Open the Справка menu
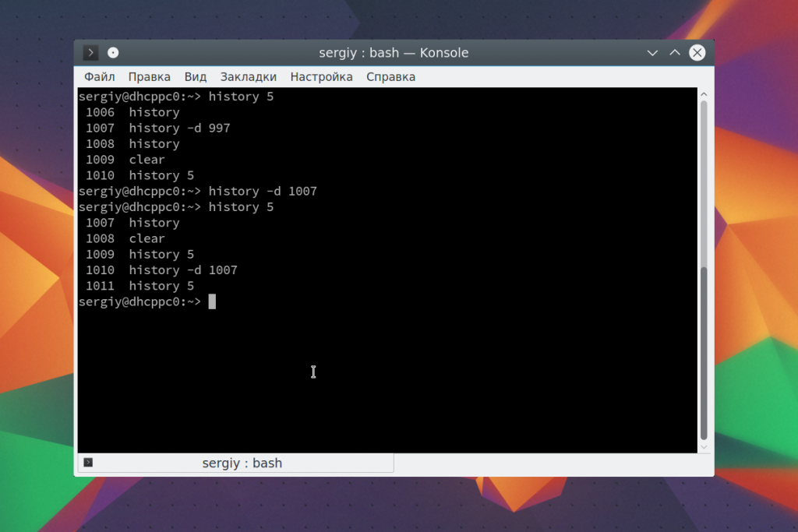This screenshot has height=532, width=798. [x=390, y=76]
